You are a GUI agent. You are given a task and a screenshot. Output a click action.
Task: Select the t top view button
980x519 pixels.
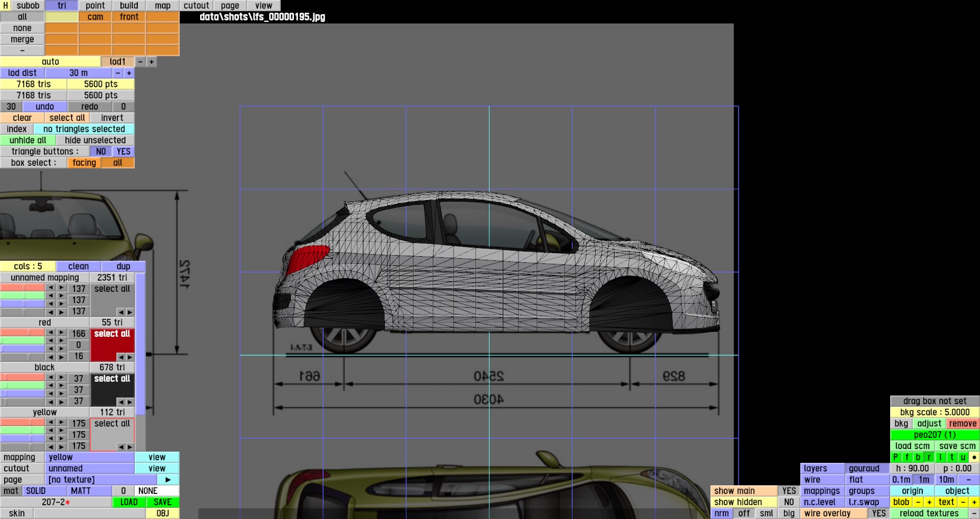tap(952, 457)
